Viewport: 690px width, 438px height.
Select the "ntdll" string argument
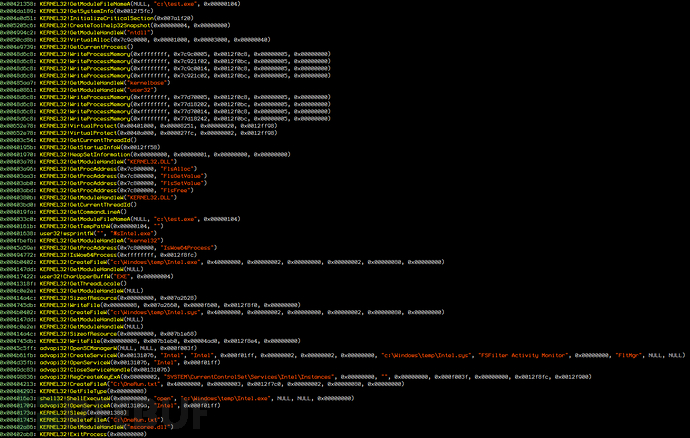pyautogui.click(x=140, y=33)
